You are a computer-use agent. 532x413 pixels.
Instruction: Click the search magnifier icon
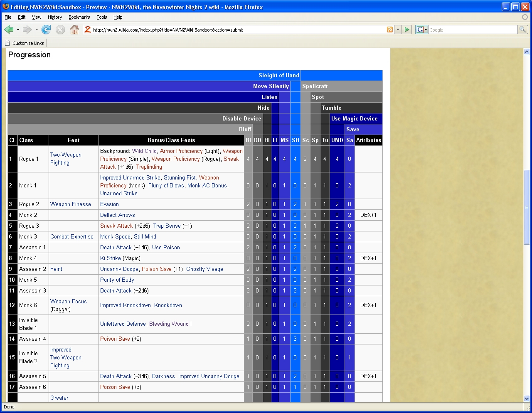pos(522,29)
